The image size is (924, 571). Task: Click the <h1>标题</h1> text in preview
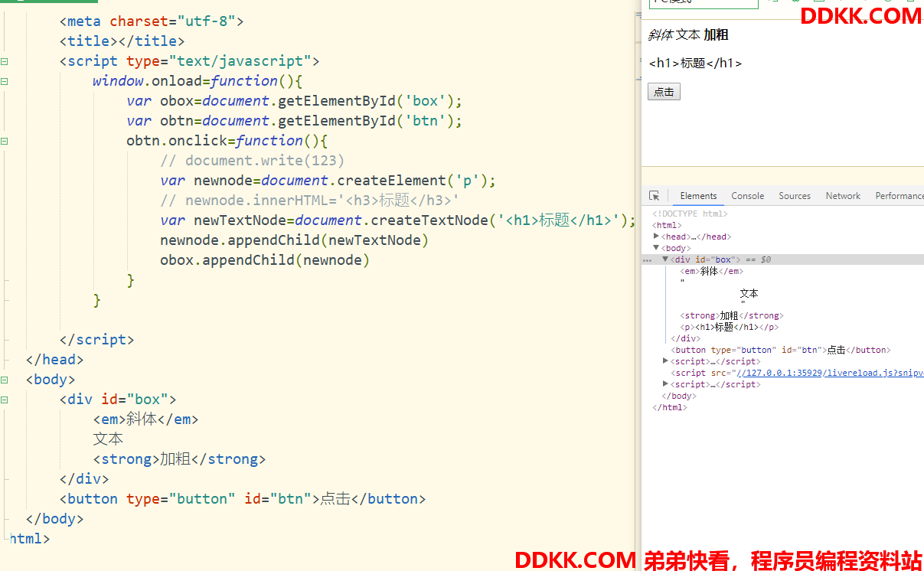coord(695,63)
